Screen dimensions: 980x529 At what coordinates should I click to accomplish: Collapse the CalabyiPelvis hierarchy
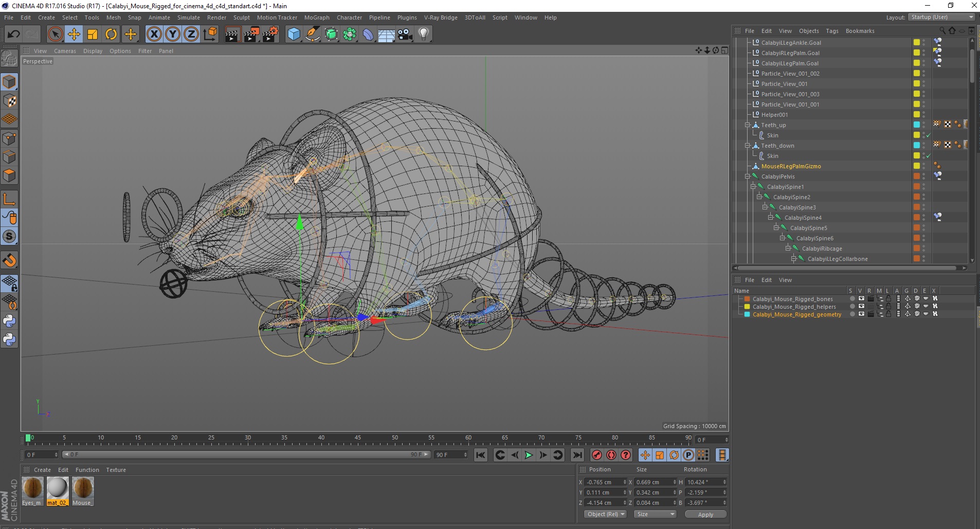(748, 177)
